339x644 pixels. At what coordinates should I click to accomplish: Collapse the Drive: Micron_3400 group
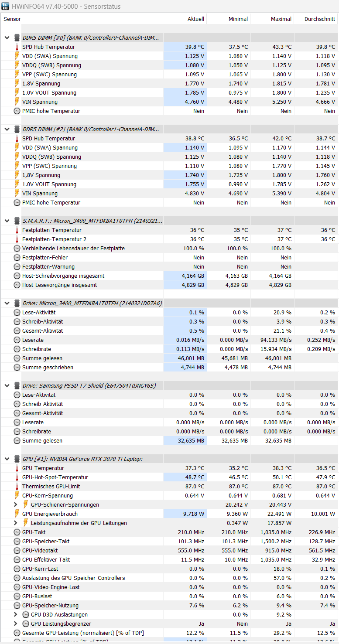click(7, 303)
